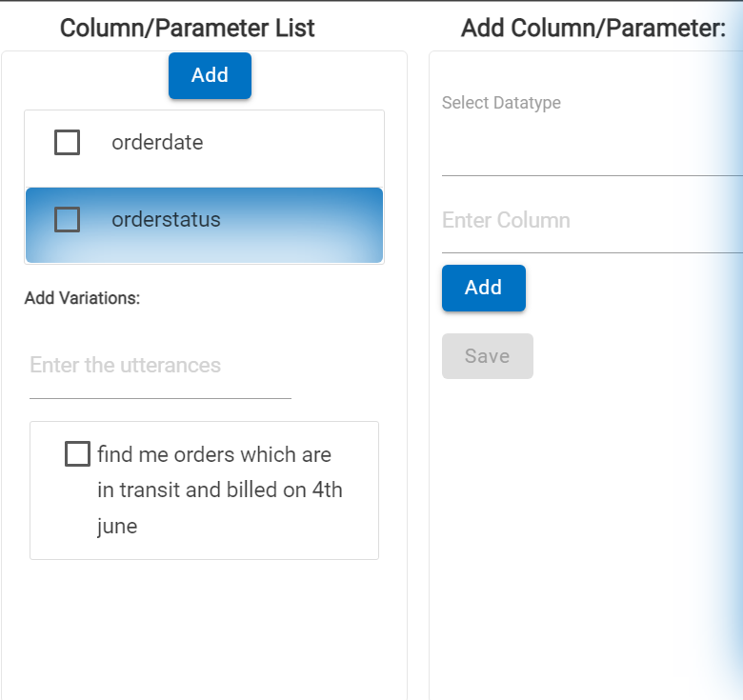Select the orderdate row text

coord(157,143)
